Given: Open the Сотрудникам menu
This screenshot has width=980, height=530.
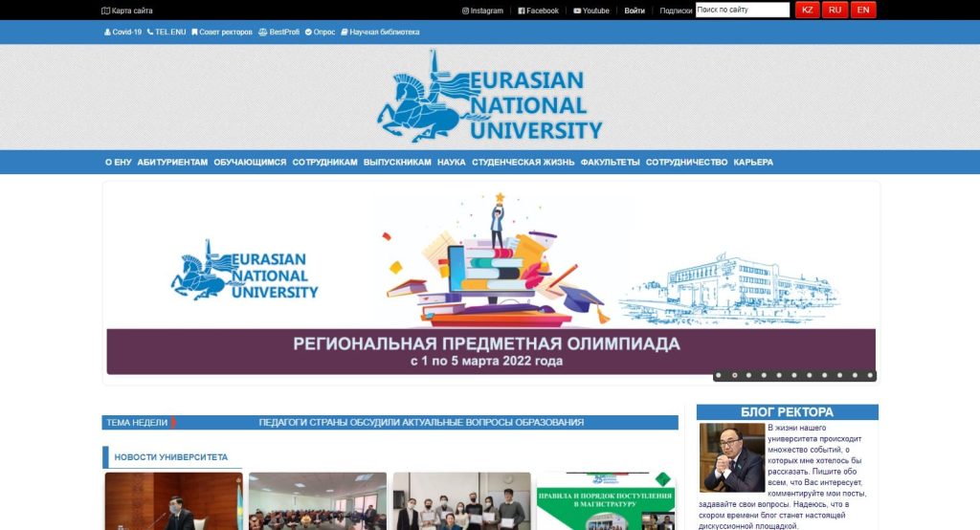Looking at the screenshot, I should [325, 162].
